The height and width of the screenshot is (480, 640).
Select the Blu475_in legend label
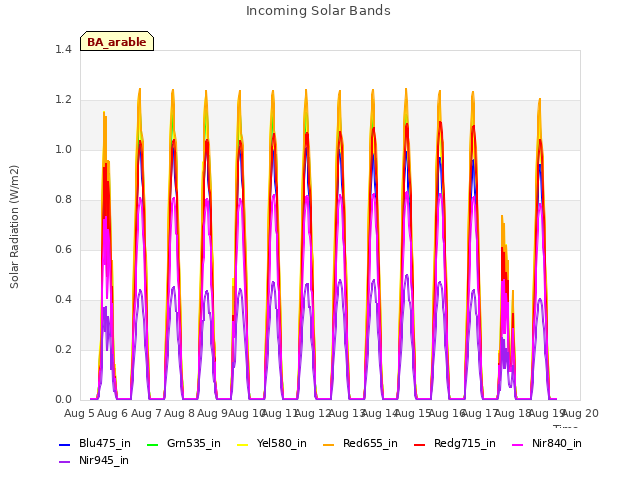[x=105, y=444]
